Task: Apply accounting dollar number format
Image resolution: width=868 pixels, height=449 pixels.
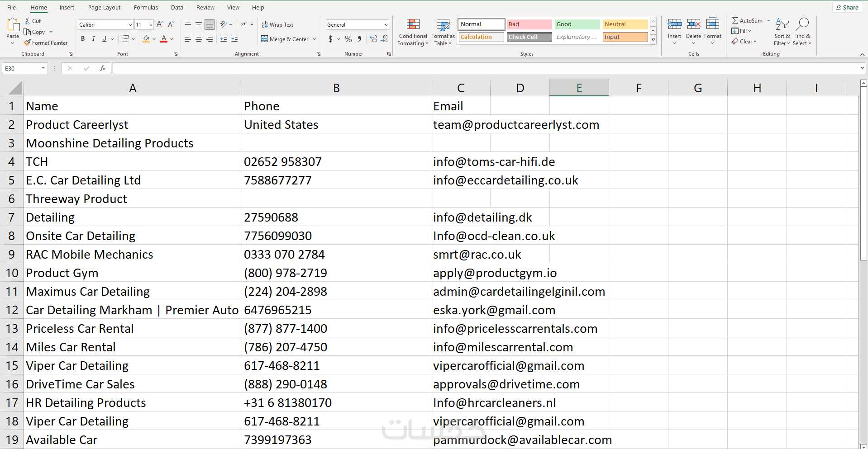Action: tap(331, 39)
